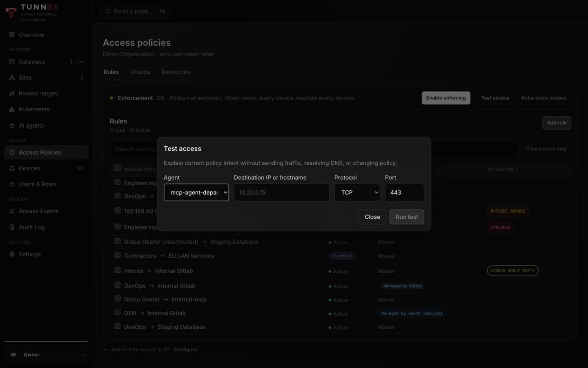Click the AI agents robot icon
The width and height of the screenshot is (588, 368).
[12, 126]
